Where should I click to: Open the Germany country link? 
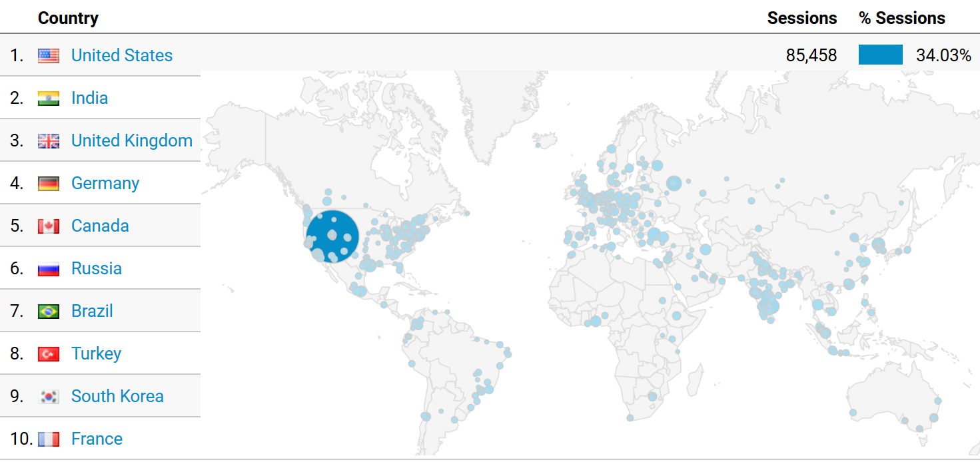[105, 183]
